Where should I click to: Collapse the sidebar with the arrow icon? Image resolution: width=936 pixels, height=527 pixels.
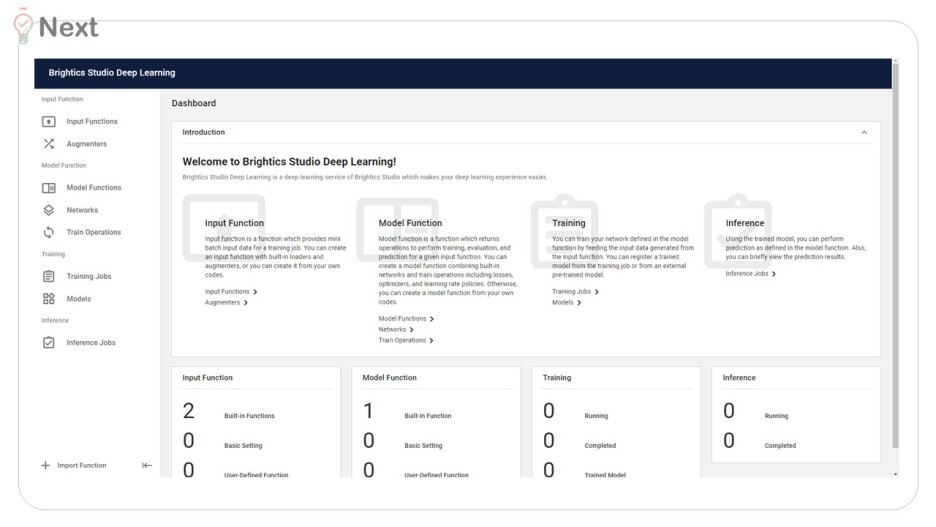pyautogui.click(x=146, y=466)
